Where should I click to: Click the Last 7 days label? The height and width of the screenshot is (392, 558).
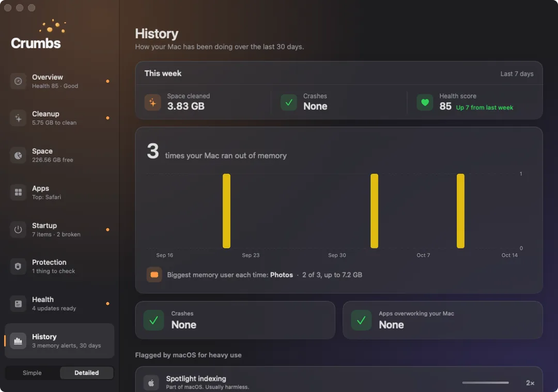pyautogui.click(x=517, y=74)
